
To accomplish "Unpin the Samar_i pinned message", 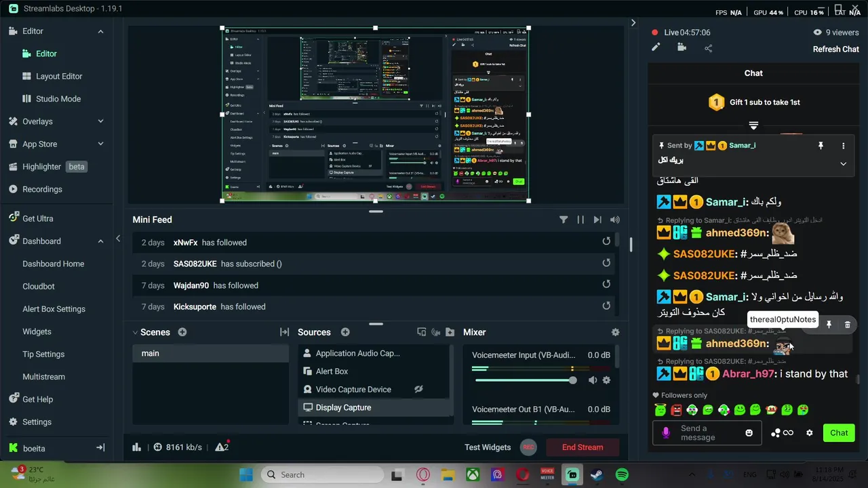I will point(821,146).
